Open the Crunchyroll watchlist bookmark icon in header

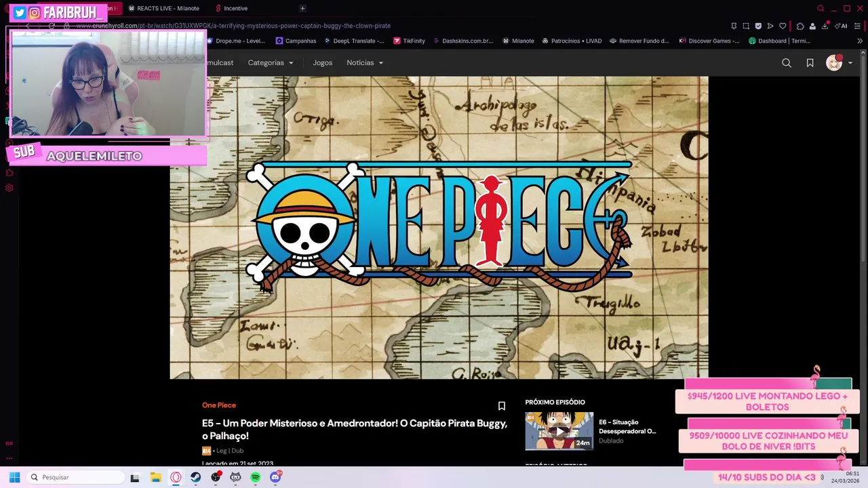(810, 62)
